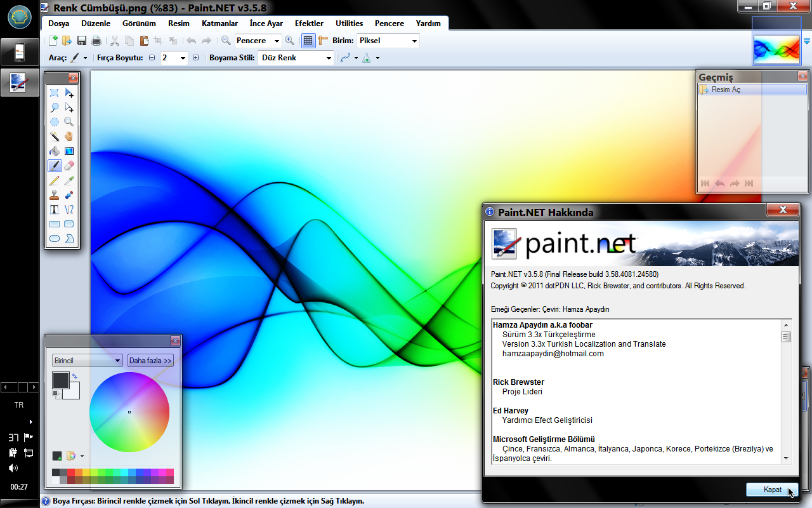Viewport: 812px width, 508px height.
Task: Click the New image toolbar icon
Action: [x=53, y=41]
